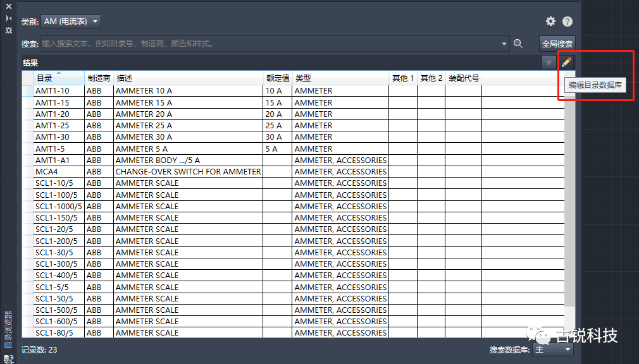
Task: Select the SCL1-600/5 catalog entry
Action: [x=56, y=321]
